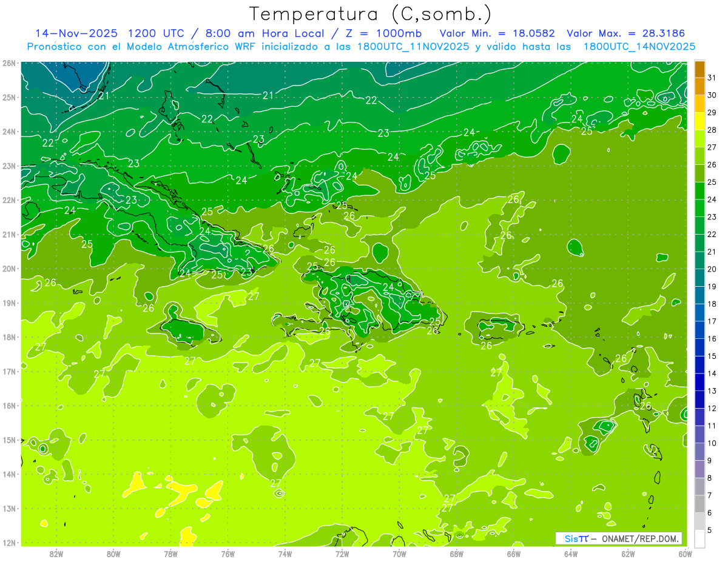Click the yellow swatch between 28 and 29
728x562 pixels.
(x=699, y=121)
